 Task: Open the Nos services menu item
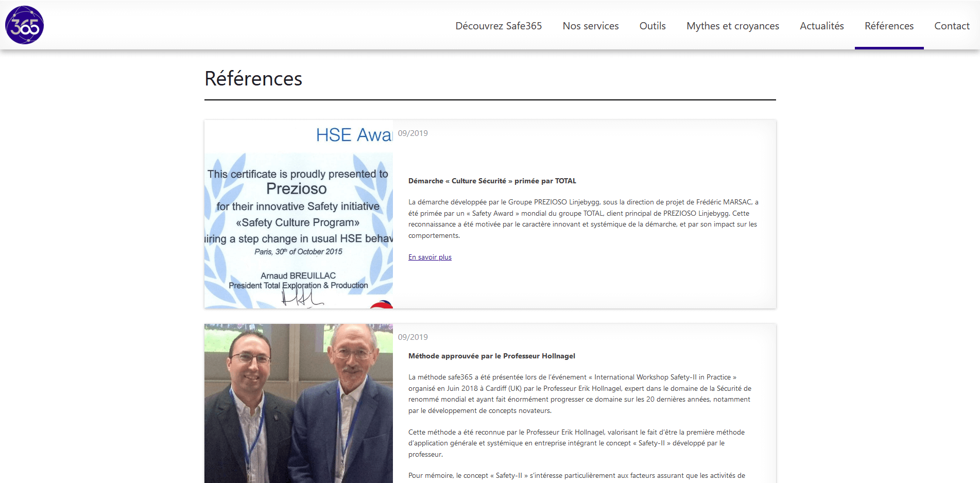pos(591,26)
